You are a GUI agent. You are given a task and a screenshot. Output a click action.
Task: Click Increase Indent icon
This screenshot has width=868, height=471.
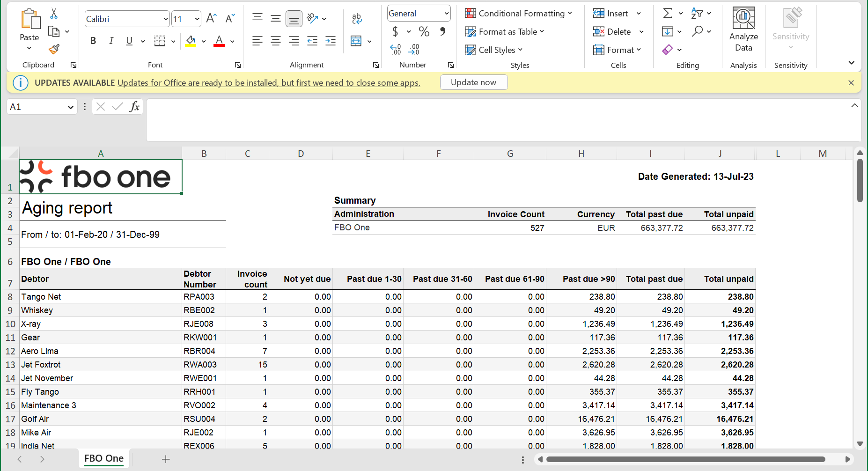331,41
